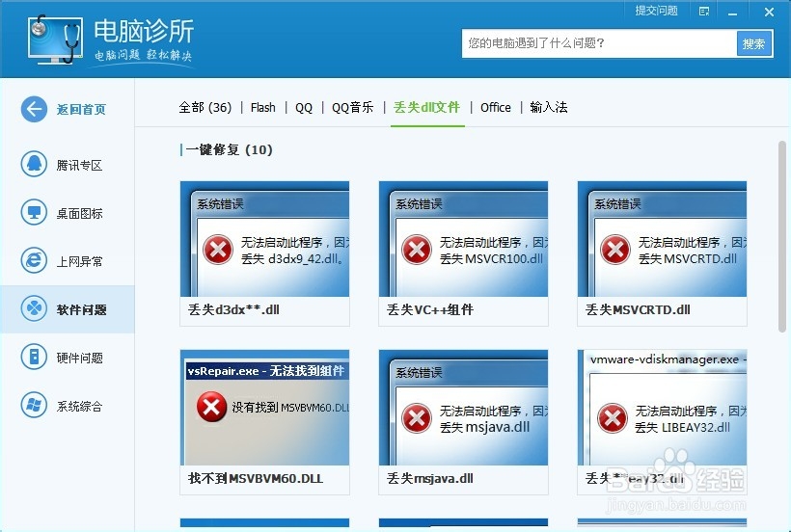Switch to the Flash tab
The height and width of the screenshot is (532, 791).
(262, 107)
